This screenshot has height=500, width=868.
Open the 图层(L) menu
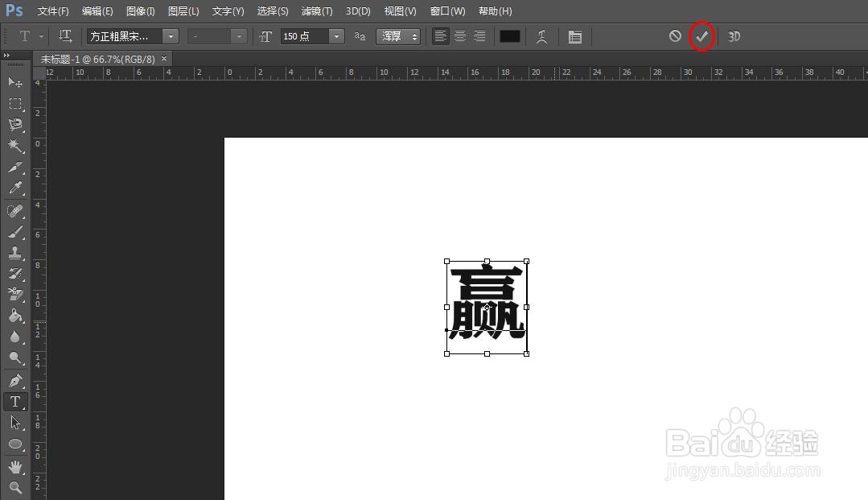point(183,11)
